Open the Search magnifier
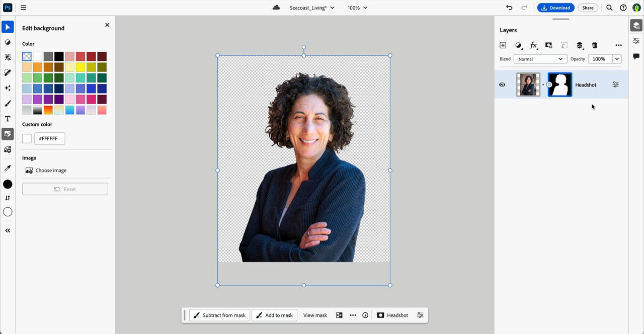The width and height of the screenshot is (644, 334). [609, 8]
